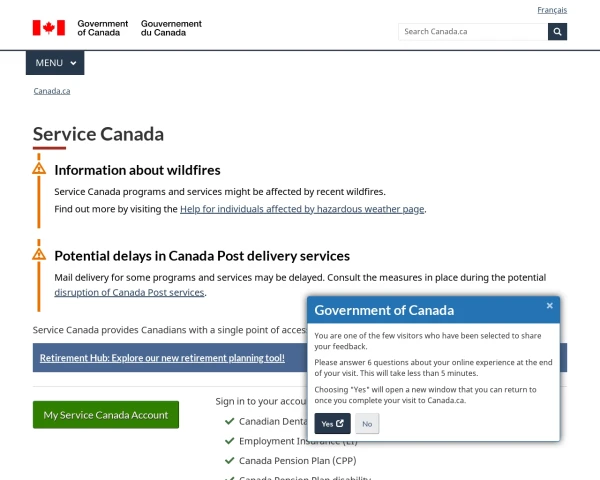Click the checkmark beside Canada Pension Plan (CPP)

(230, 460)
